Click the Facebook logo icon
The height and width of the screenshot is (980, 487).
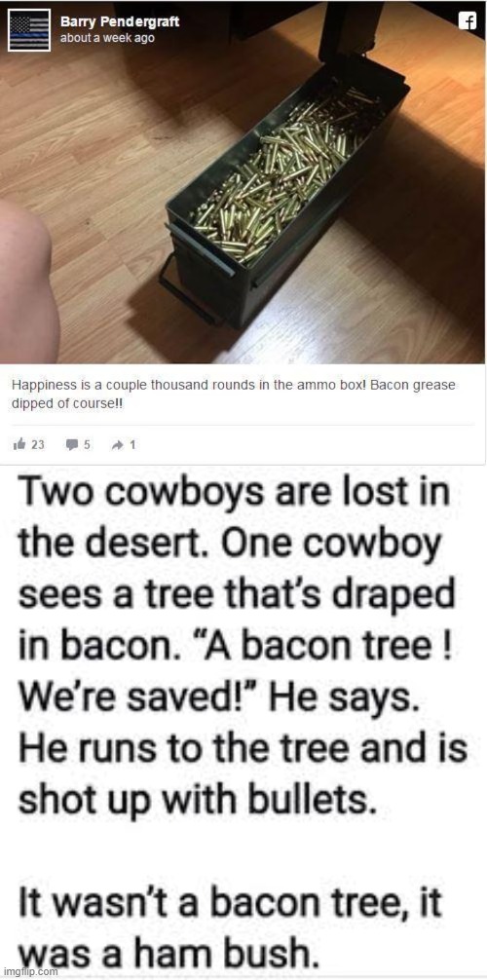pyautogui.click(x=467, y=20)
